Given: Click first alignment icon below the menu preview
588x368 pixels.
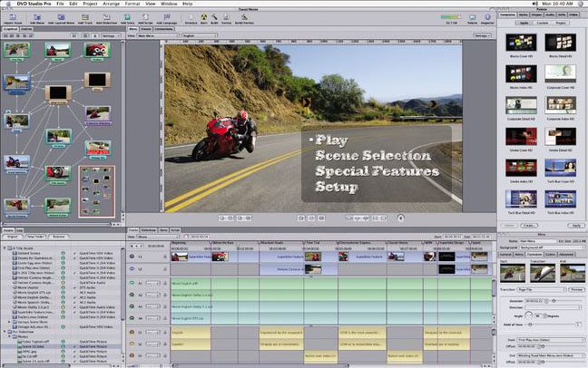Looking at the screenshot, I should pyautogui.click(x=221, y=218).
